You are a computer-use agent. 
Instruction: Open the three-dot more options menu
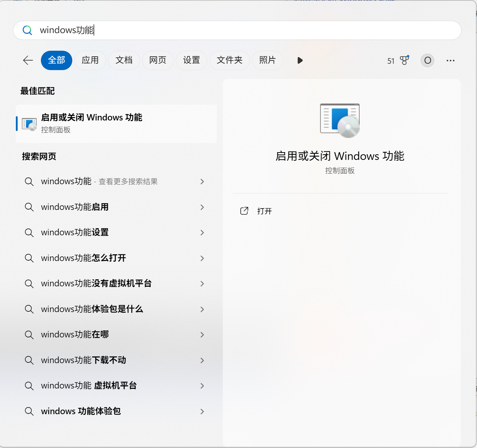point(450,61)
